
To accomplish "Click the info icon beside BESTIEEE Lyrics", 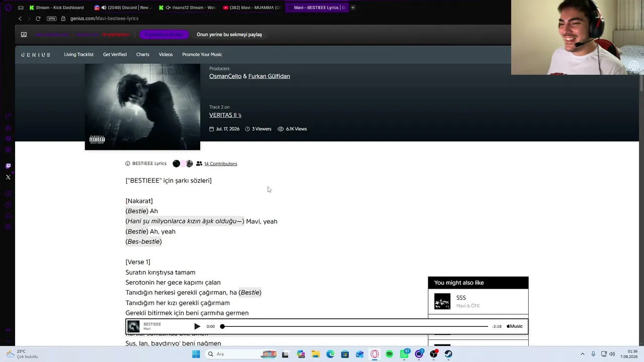I will tap(128, 163).
